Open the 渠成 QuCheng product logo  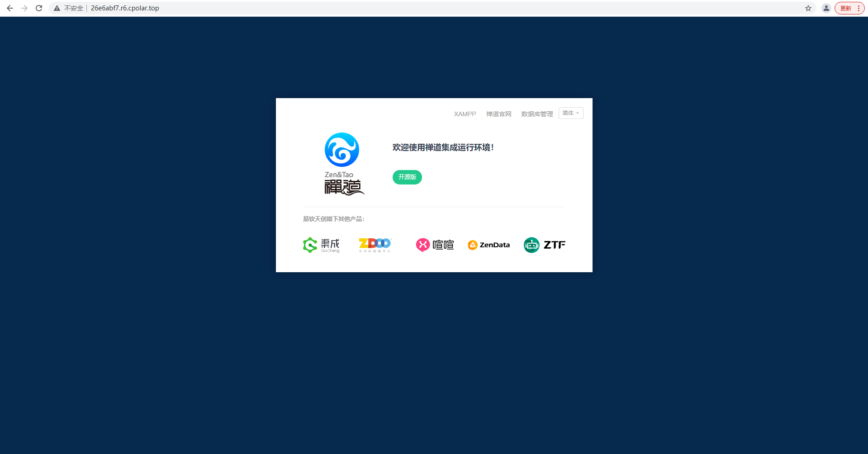click(x=321, y=245)
